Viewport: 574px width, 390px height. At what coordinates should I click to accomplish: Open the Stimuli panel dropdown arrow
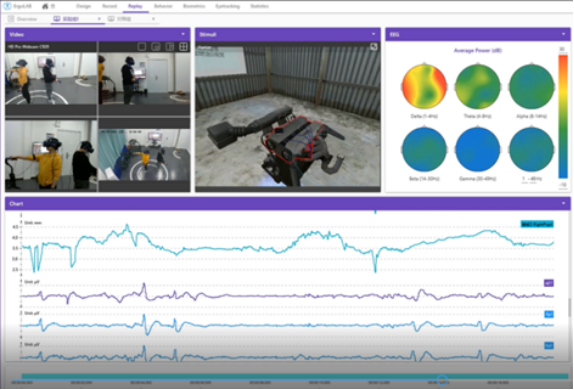[373, 34]
